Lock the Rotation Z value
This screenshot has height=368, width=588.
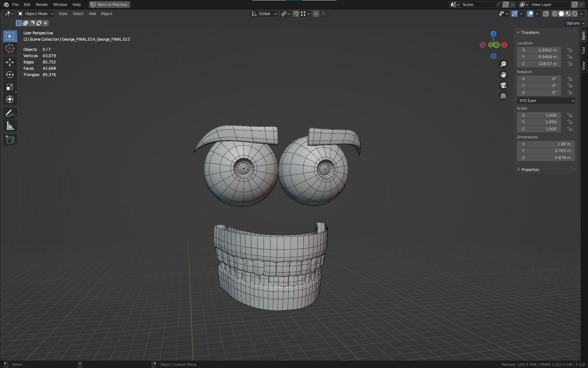pyautogui.click(x=570, y=93)
